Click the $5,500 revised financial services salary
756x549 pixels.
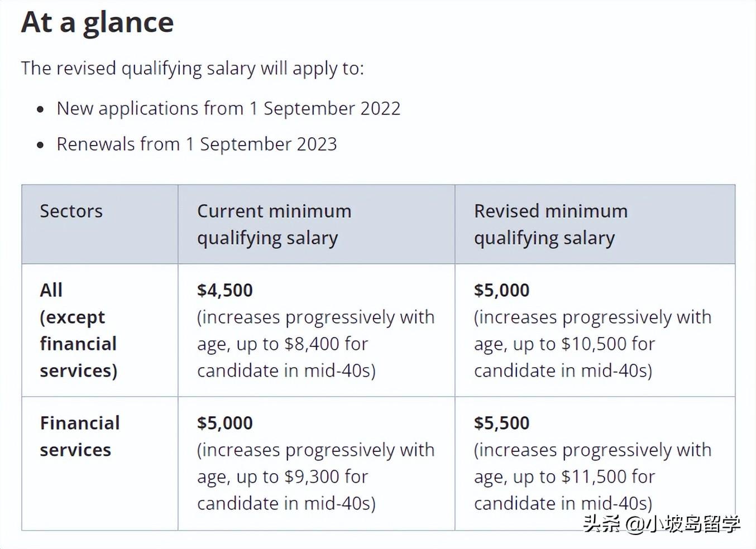pos(501,423)
